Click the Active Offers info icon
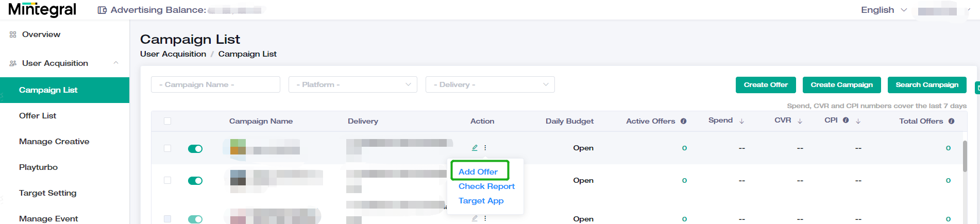 point(684,121)
